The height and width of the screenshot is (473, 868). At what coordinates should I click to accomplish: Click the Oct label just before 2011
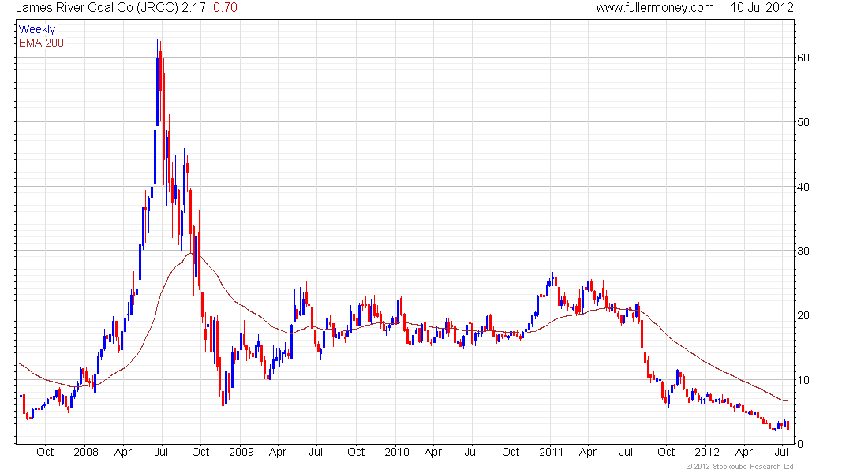point(511,452)
